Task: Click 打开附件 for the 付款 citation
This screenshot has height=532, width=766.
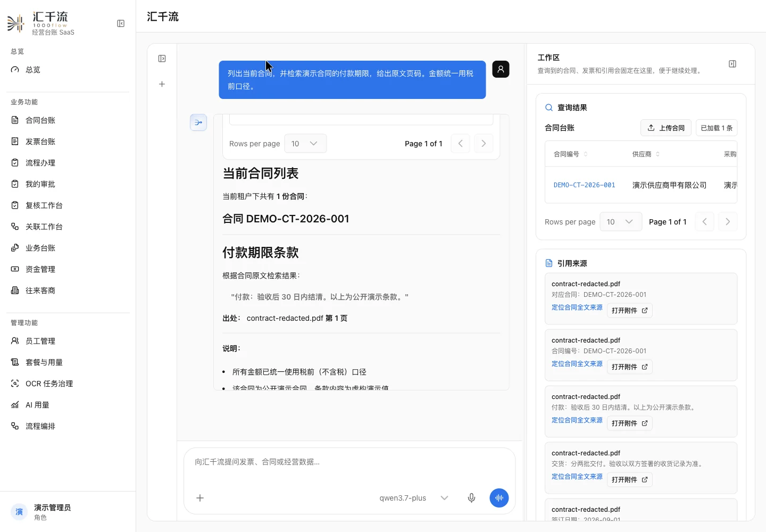Action: tap(630, 423)
